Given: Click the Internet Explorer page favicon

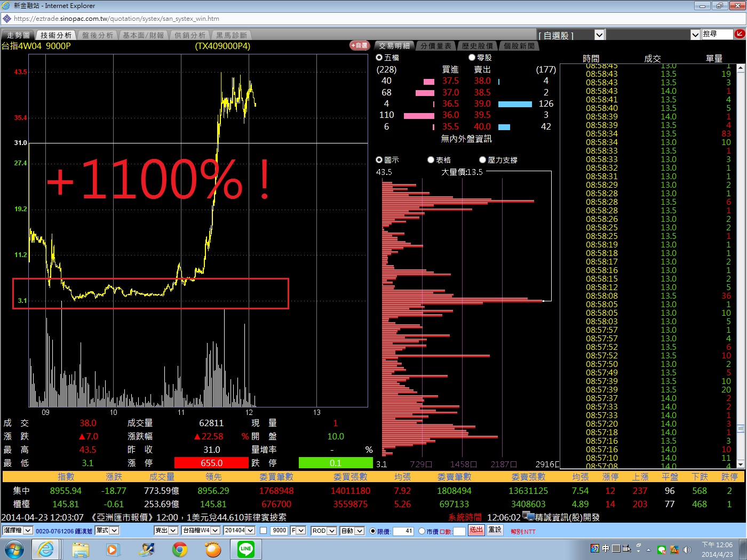Looking at the screenshot, I should coord(6,19).
